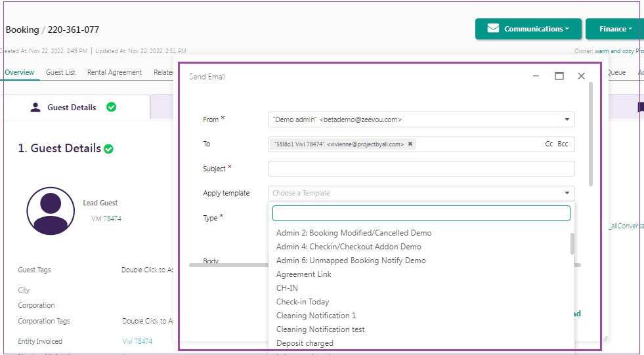Open the Guest List tab
The height and width of the screenshot is (355, 644).
tap(60, 72)
